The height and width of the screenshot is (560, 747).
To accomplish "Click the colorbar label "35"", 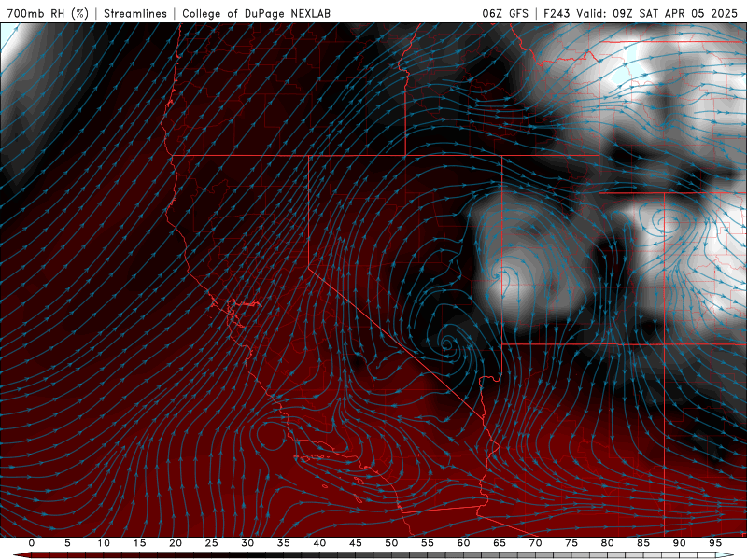I will tap(284, 543).
